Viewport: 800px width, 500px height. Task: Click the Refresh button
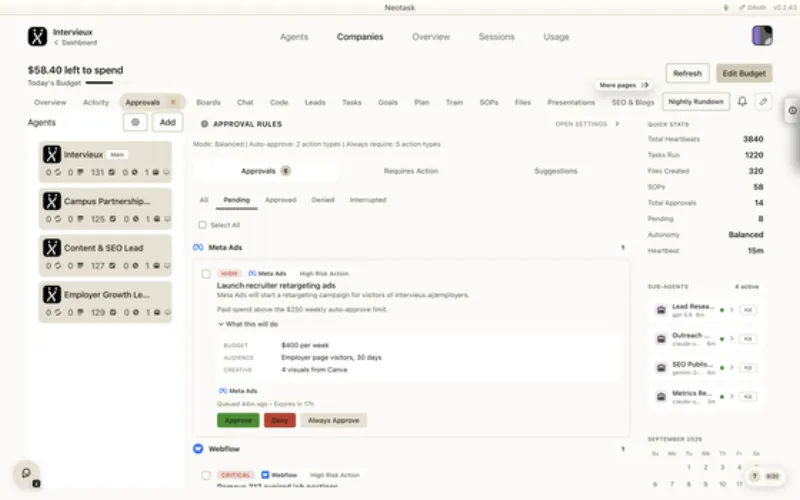click(687, 73)
